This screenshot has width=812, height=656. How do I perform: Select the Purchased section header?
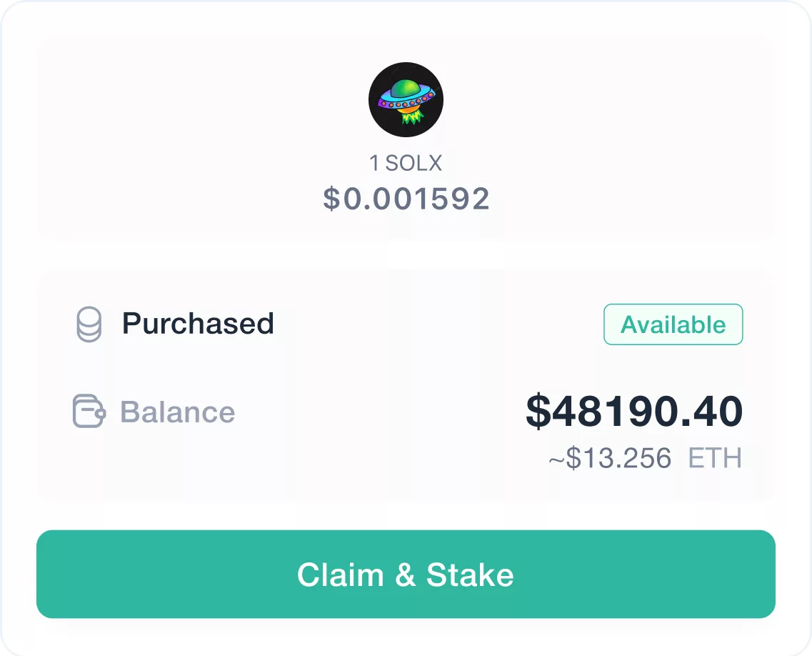pos(198,324)
